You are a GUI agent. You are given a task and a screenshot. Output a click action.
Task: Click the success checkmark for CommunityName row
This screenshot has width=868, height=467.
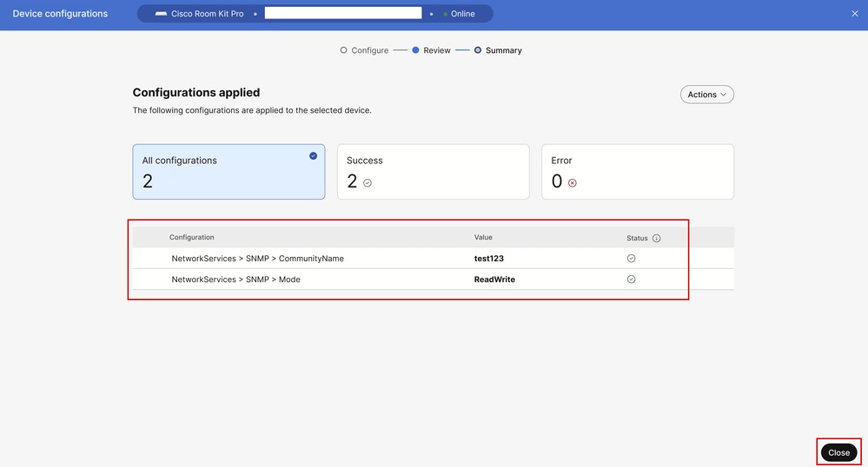coord(631,259)
